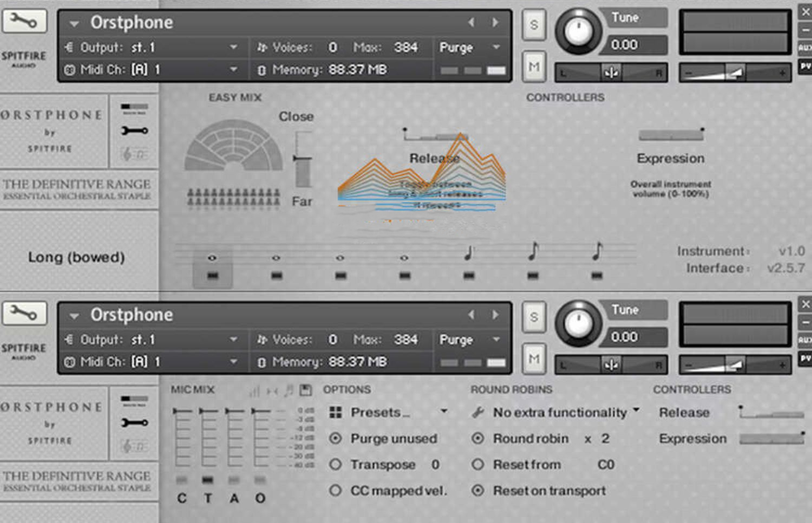Switch to general controls wrench in lower instrument sidebar
The width and height of the screenshot is (812, 523).
(134, 423)
